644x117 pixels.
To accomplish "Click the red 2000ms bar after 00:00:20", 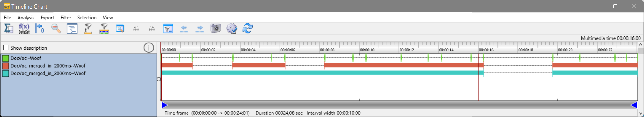I will pos(595,65).
